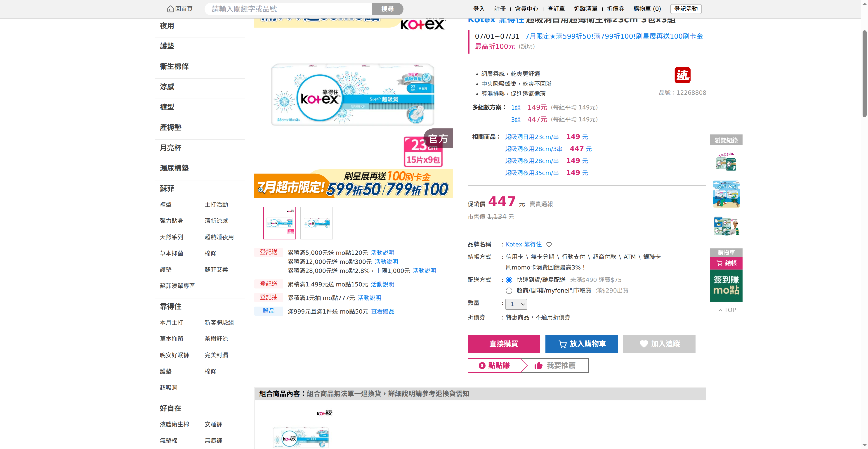
Task: Click the vertical page scrollbar
Action: pyautogui.click(x=864, y=73)
